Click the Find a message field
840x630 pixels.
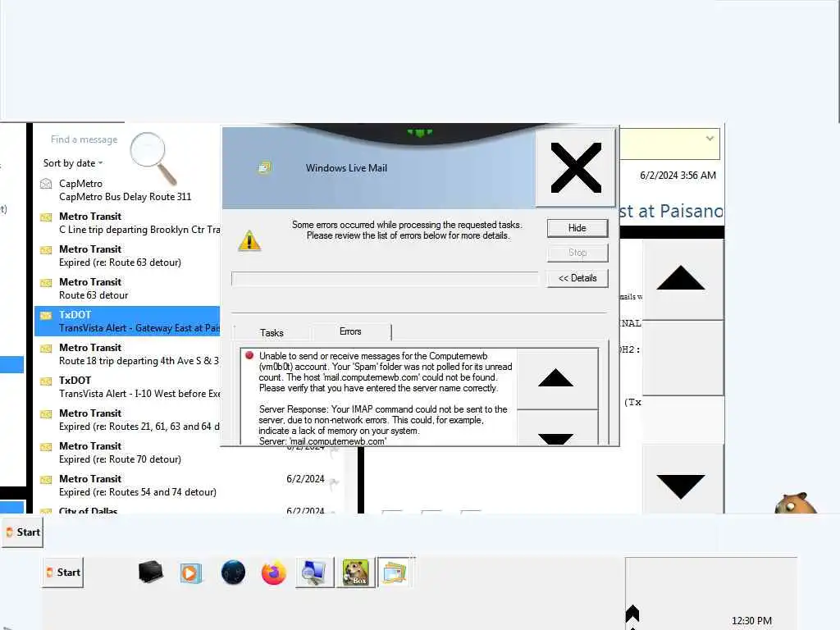pos(84,139)
